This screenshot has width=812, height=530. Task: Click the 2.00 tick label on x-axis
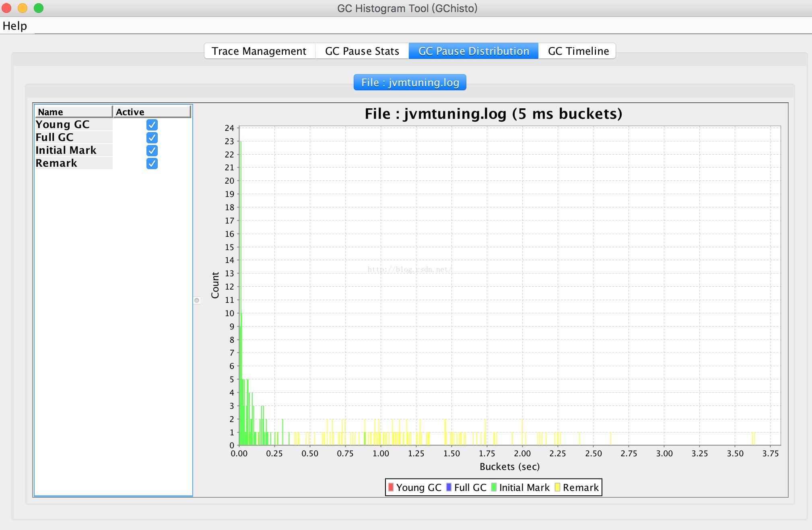click(522, 453)
